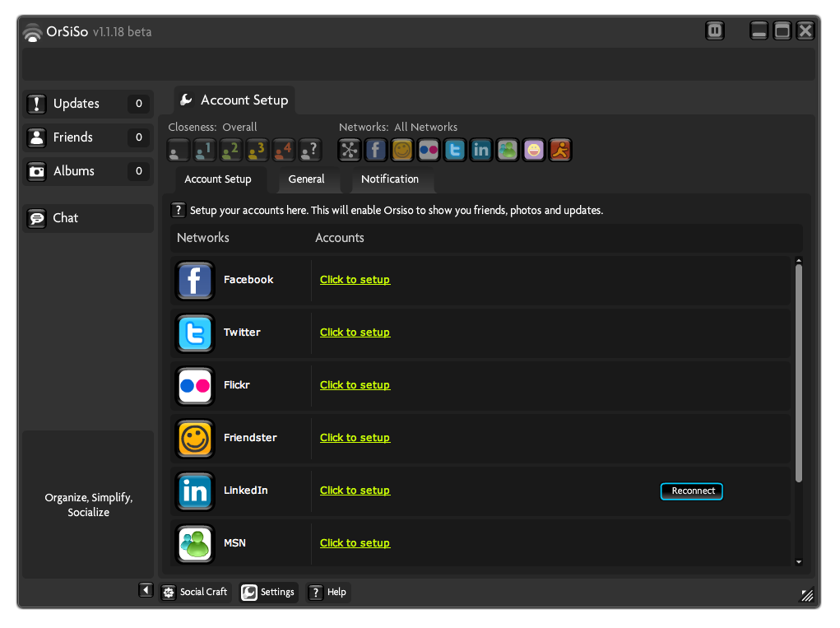Click the large LinkedIn logo in the accounts list
This screenshot has height=628, width=840.
point(195,491)
